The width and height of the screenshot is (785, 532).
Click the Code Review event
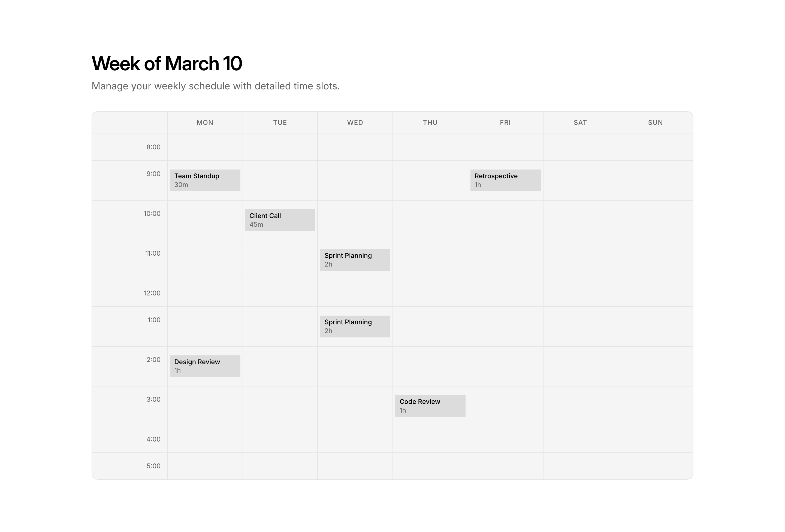pyautogui.click(x=430, y=406)
